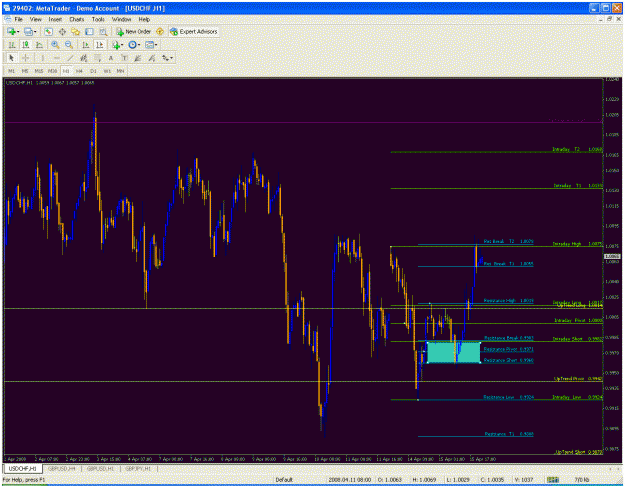Image resolution: width=625 pixels, height=486 pixels.
Task: Click the MetaTrader menu bar document icon
Action: (x=8, y=19)
